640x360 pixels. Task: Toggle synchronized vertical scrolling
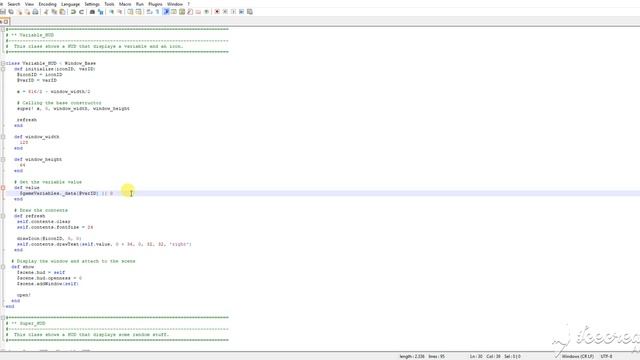pyautogui.click(x=130, y=12)
